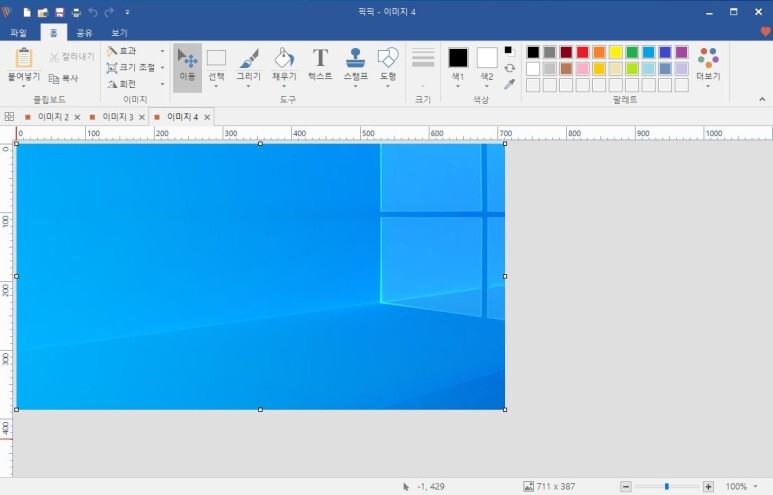This screenshot has height=495, width=773.
Task: Pick the eyedropper color picker tool
Action: [510, 84]
